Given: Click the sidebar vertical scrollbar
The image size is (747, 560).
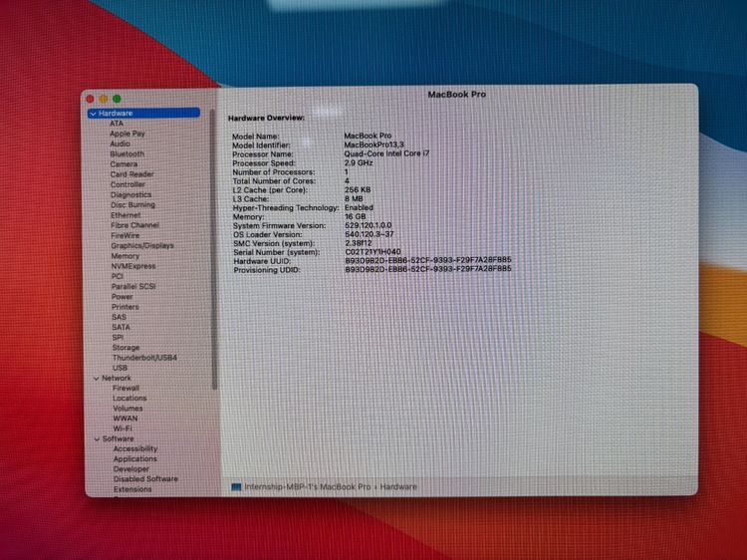Looking at the screenshot, I should (214, 248).
